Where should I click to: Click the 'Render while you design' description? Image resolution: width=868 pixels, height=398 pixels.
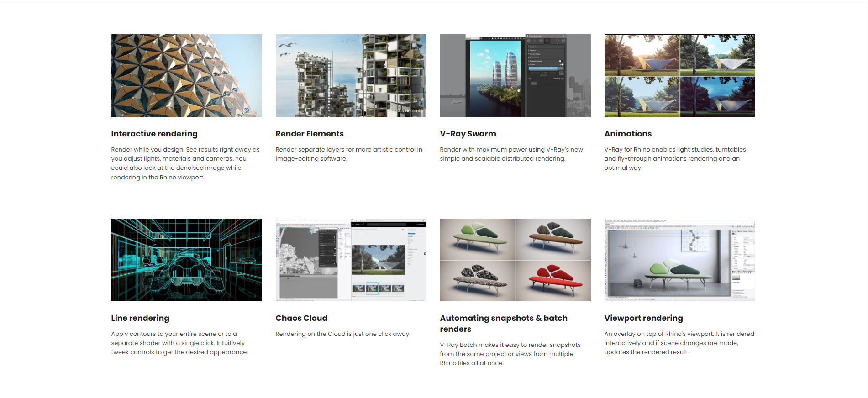(x=185, y=163)
